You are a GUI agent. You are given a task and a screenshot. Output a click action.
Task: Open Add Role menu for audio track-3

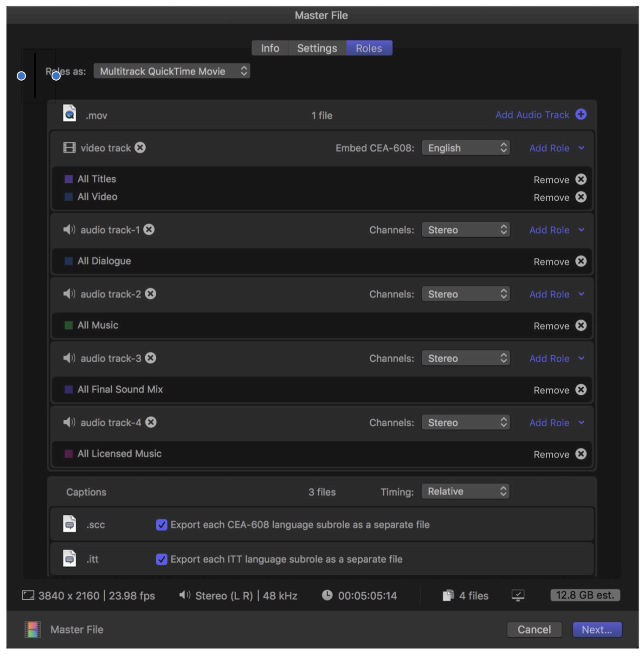coord(556,359)
